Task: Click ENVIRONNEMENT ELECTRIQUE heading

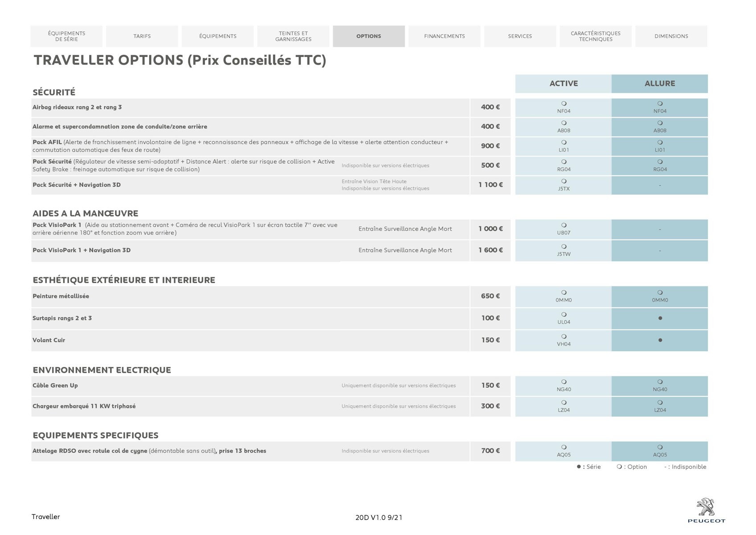Action: (102, 370)
